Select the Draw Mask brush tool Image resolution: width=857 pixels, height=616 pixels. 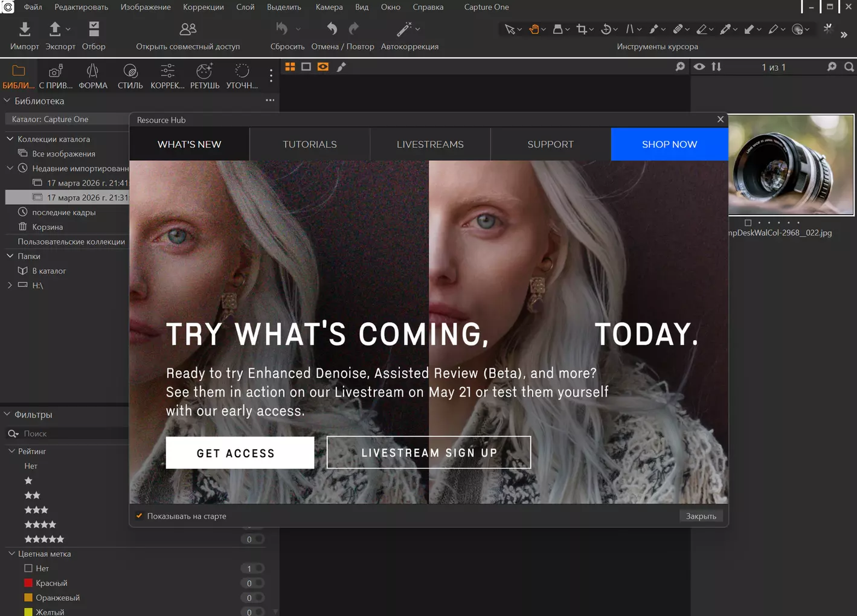pos(653,29)
